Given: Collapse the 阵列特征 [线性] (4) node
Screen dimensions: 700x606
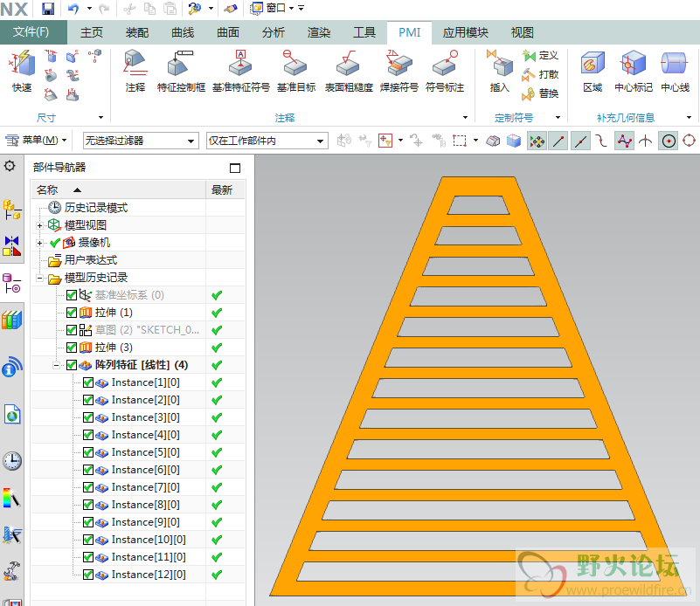Looking at the screenshot, I should 56,366.
